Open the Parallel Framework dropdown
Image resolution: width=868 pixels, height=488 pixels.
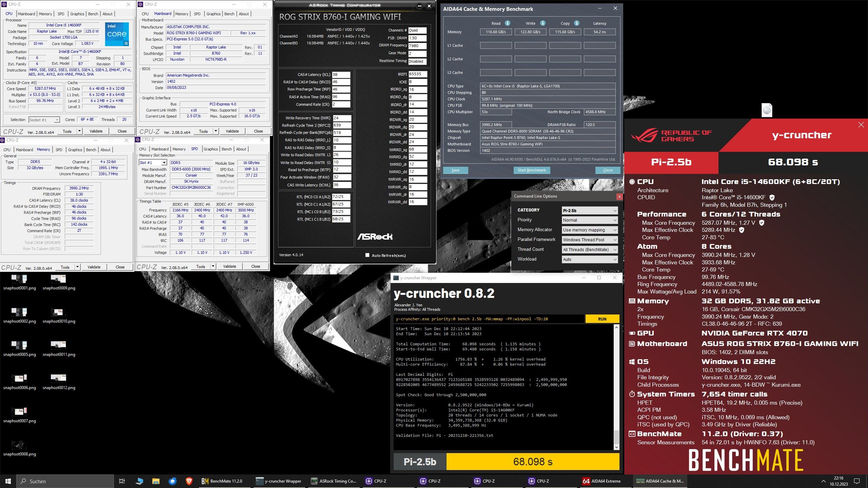click(x=590, y=240)
